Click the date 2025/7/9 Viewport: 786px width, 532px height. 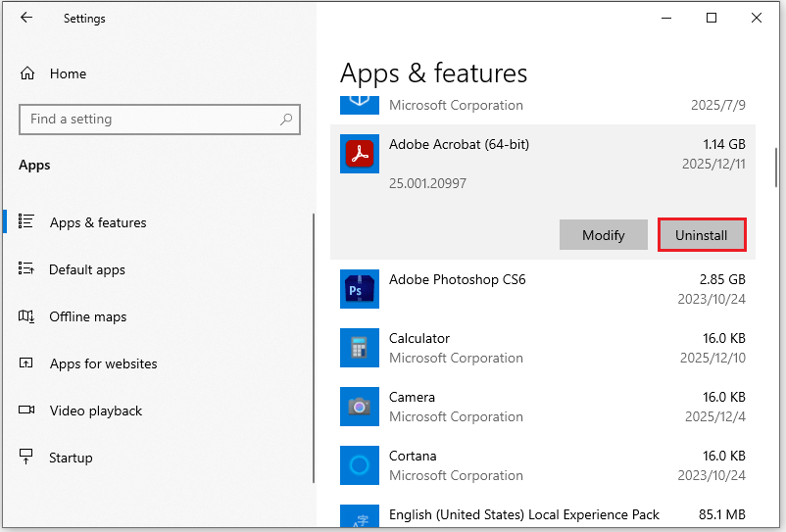(717, 105)
